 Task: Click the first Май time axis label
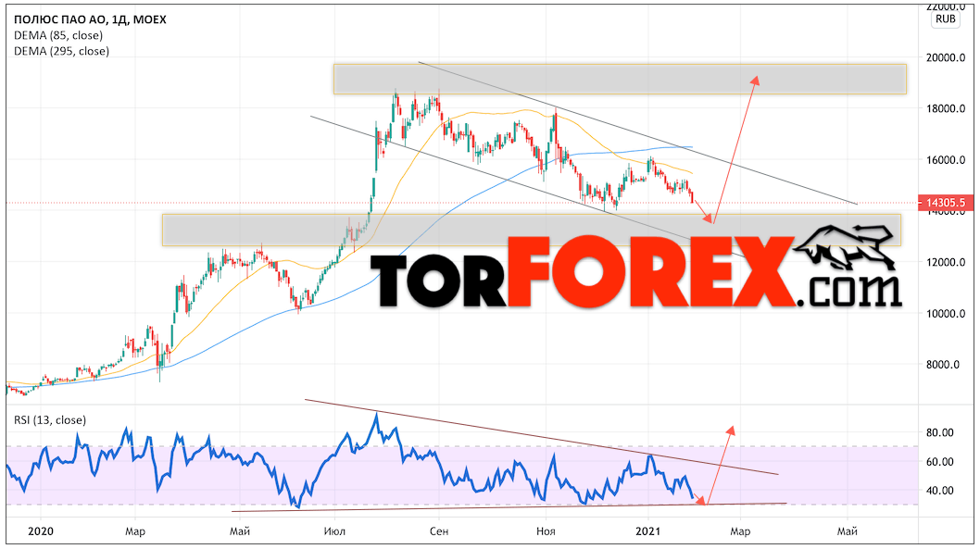[x=240, y=531]
